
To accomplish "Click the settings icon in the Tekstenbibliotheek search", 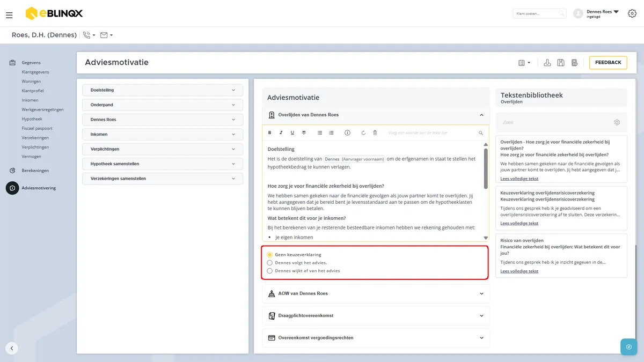I will point(617,122).
